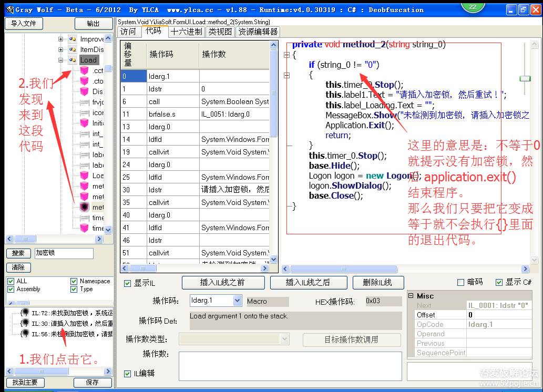Open the 资源编辑器 tab
This screenshot has height=392, width=543.
tap(258, 32)
